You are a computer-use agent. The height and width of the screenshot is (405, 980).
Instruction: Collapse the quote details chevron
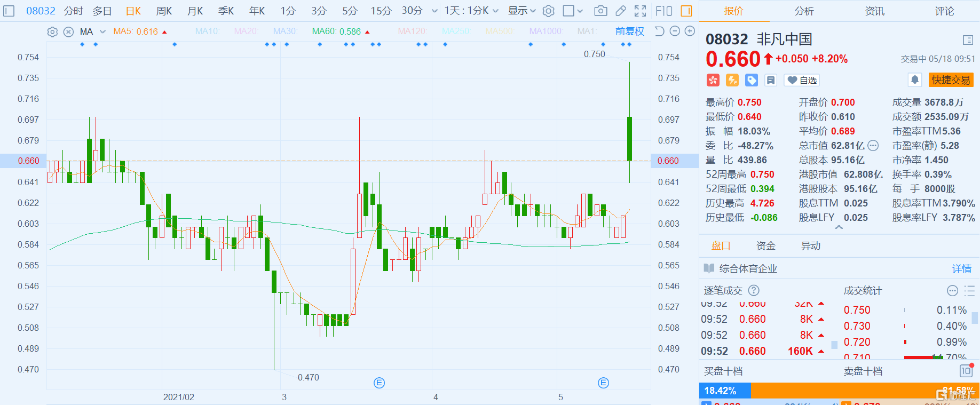pos(839,227)
